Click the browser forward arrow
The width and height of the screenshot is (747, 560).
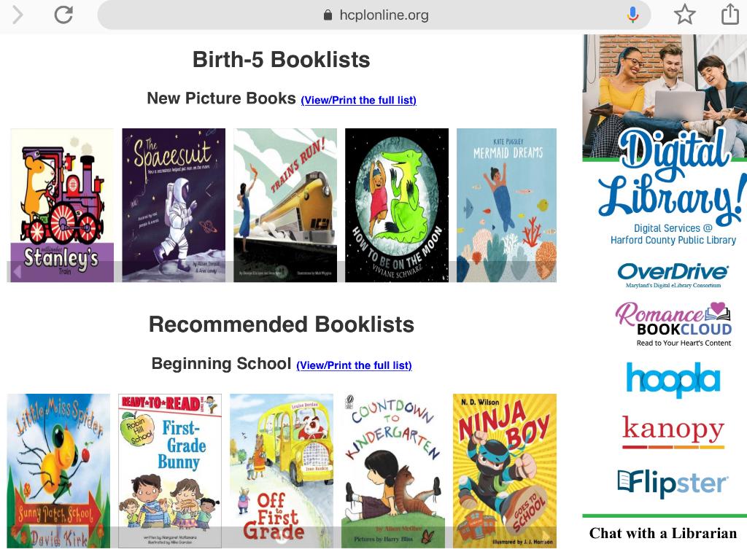18,15
